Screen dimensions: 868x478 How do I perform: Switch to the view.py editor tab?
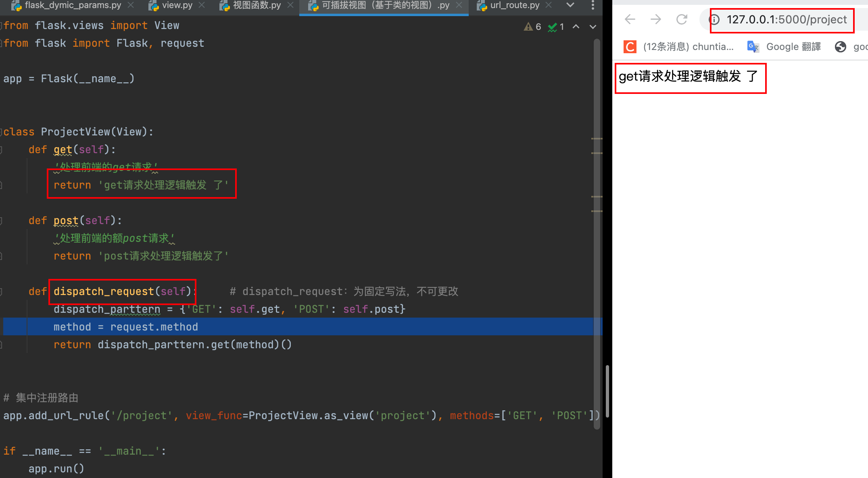177,5
